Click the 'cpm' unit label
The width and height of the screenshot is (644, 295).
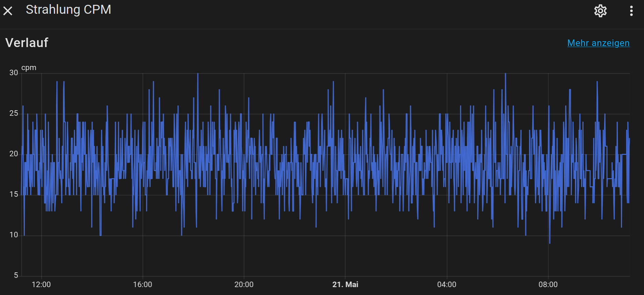[29, 68]
